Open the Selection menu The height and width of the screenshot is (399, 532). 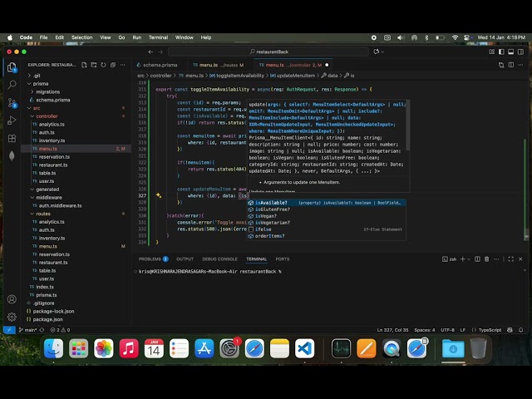[x=81, y=37]
